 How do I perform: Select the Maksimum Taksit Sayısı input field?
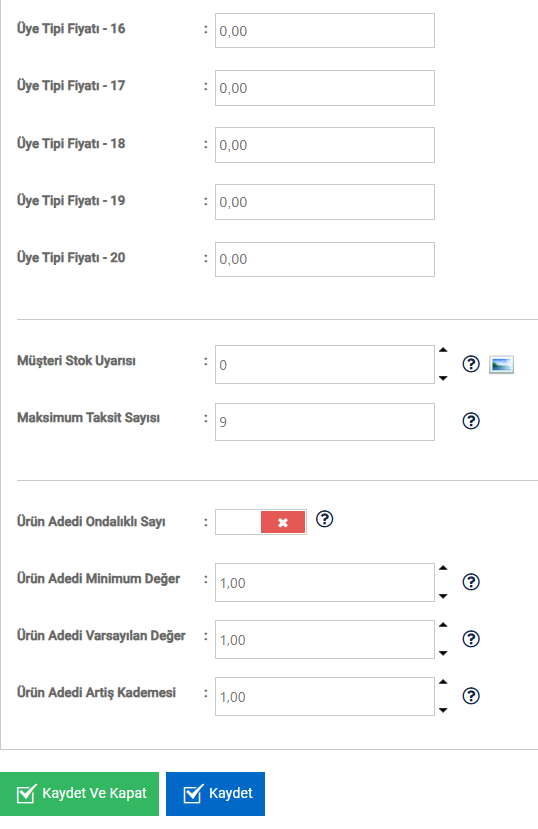coord(325,422)
